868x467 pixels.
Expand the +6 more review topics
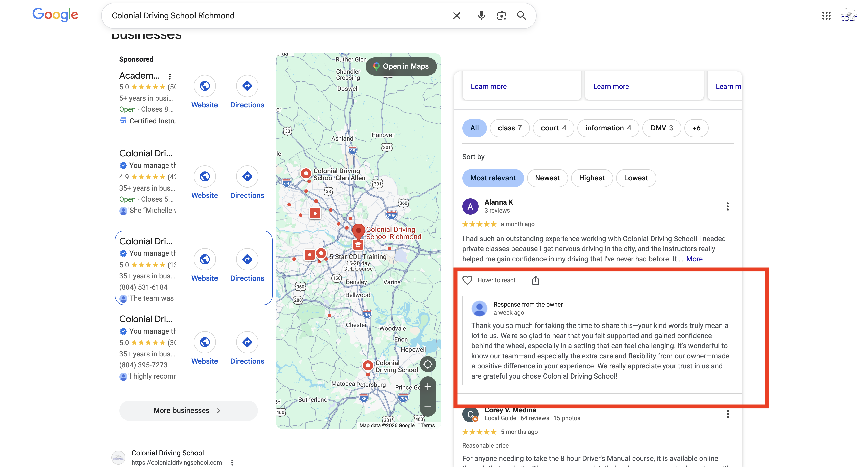696,128
